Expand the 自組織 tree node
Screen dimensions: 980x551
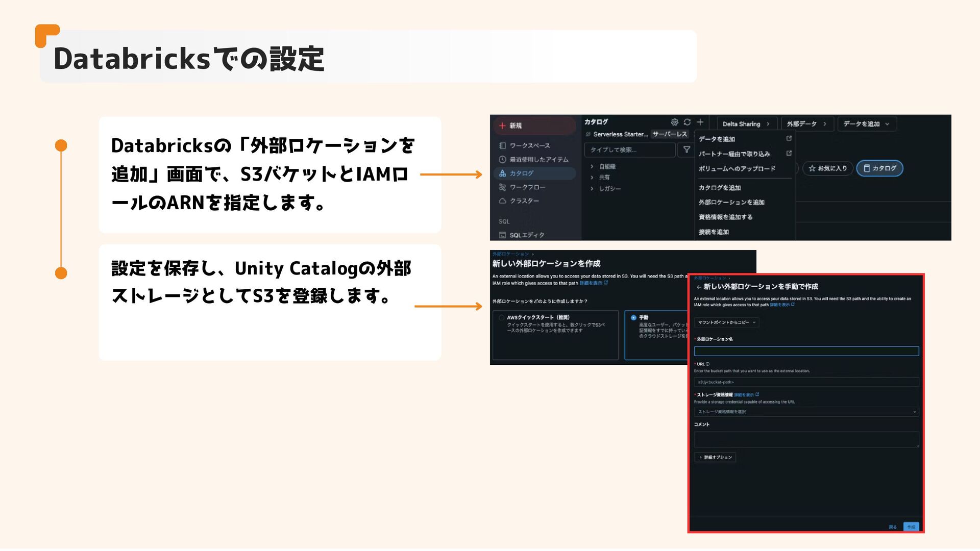592,167
